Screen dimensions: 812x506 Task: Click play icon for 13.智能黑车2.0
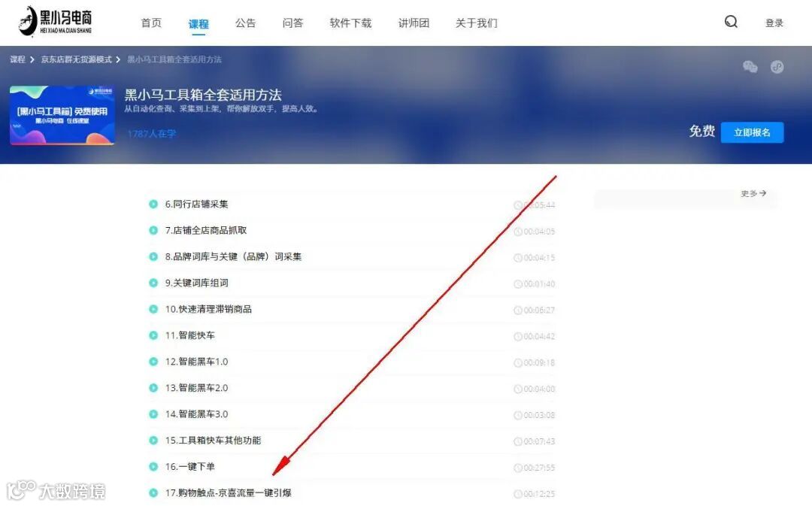(153, 388)
